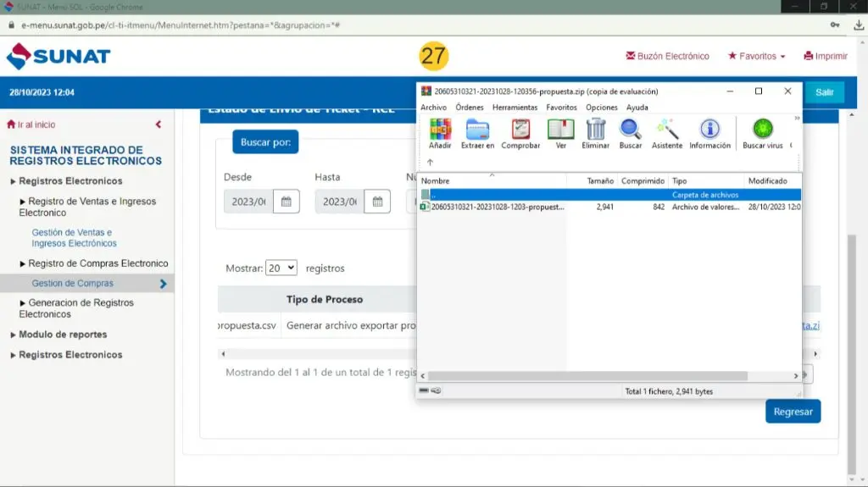Click the Buscar magnifier icon in WinRAR
The image size is (868, 487).
[631, 130]
